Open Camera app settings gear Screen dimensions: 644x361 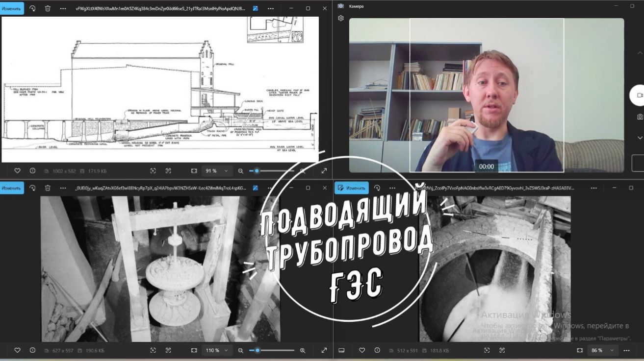point(341,18)
